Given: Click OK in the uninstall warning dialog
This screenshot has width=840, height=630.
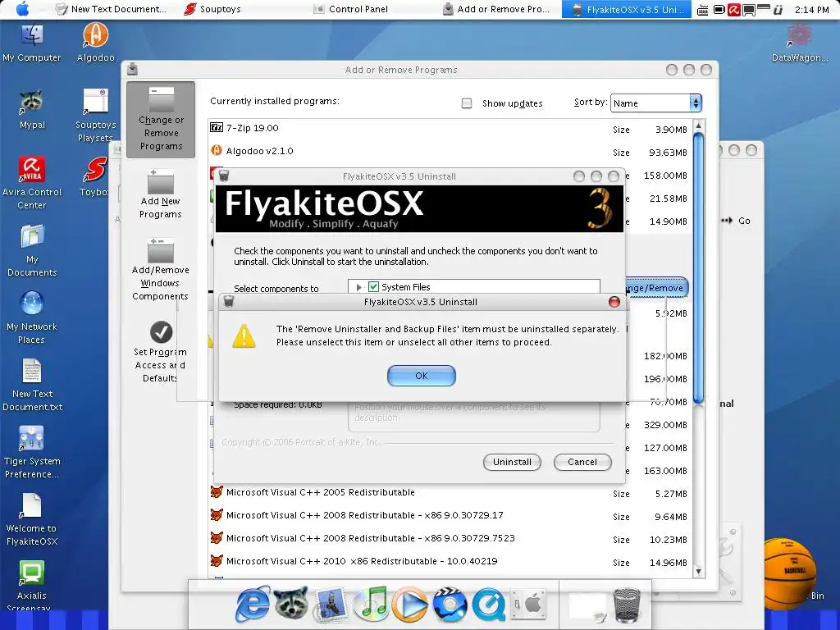Looking at the screenshot, I should click(x=421, y=376).
